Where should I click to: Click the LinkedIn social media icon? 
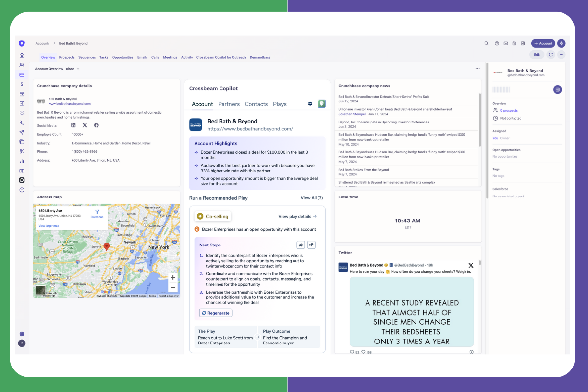73,125
